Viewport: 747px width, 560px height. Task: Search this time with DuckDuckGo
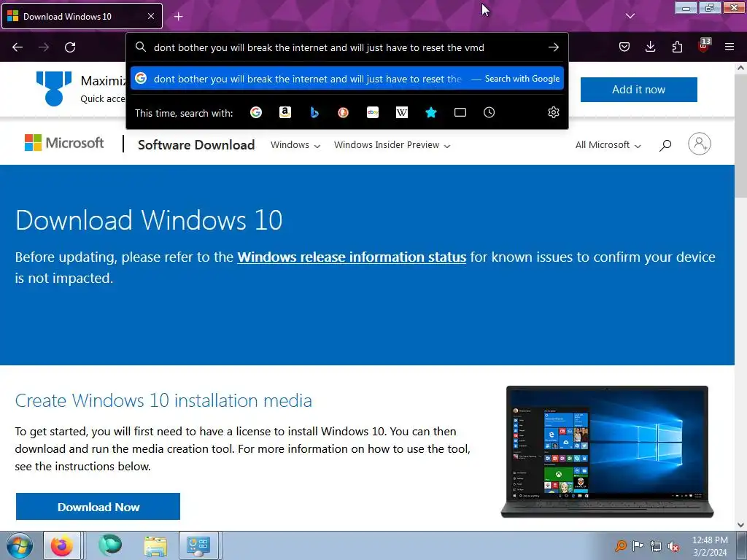343,112
